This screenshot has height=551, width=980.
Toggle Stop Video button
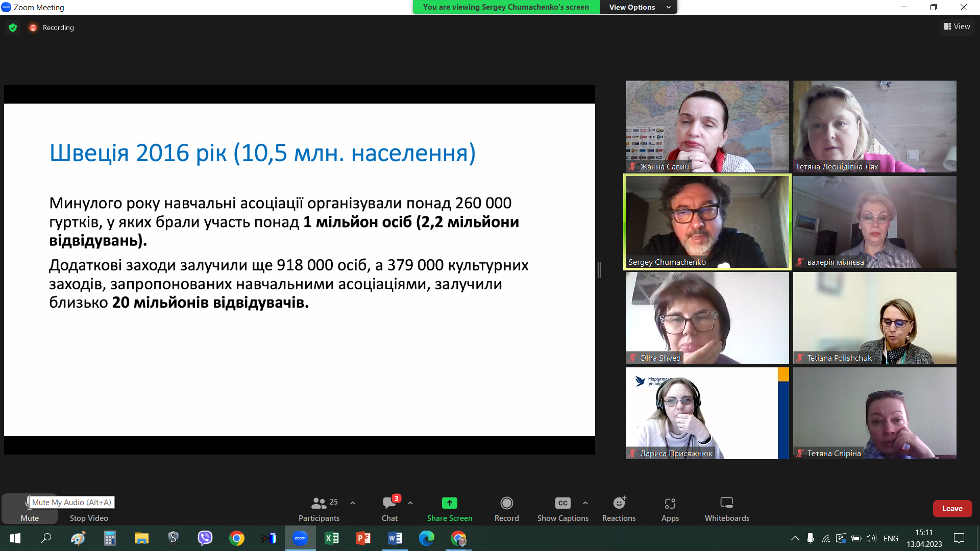pos(89,509)
